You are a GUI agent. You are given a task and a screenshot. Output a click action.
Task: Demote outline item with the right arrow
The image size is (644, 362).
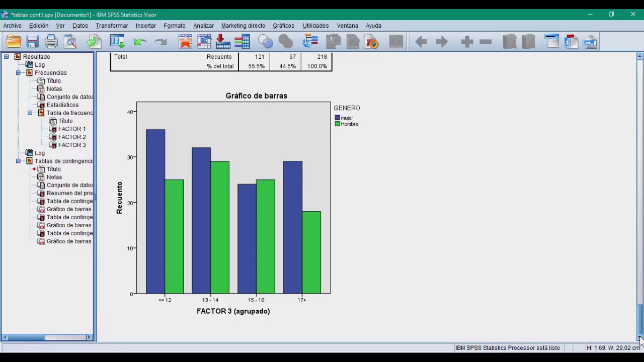pyautogui.click(x=441, y=42)
